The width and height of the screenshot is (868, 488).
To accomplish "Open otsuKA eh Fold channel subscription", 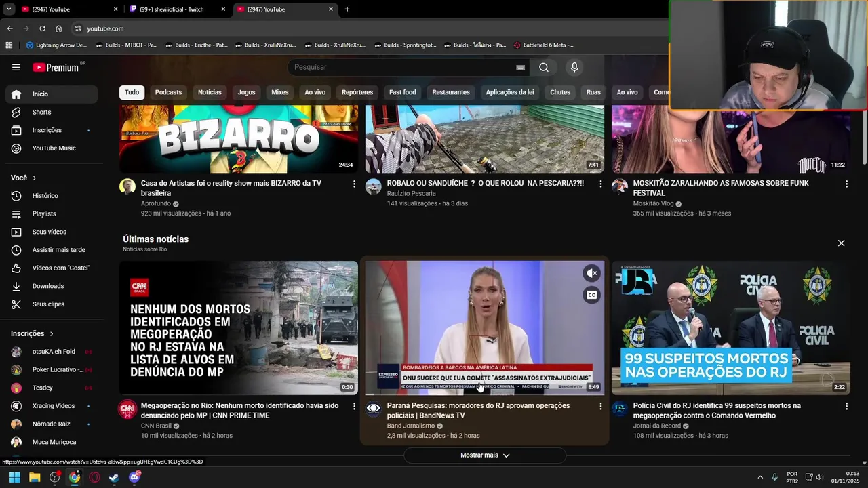I will 52,352.
